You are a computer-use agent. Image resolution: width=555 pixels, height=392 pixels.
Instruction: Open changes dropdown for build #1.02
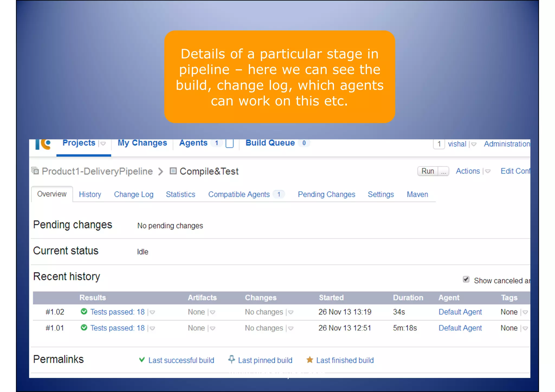pyautogui.click(x=291, y=312)
